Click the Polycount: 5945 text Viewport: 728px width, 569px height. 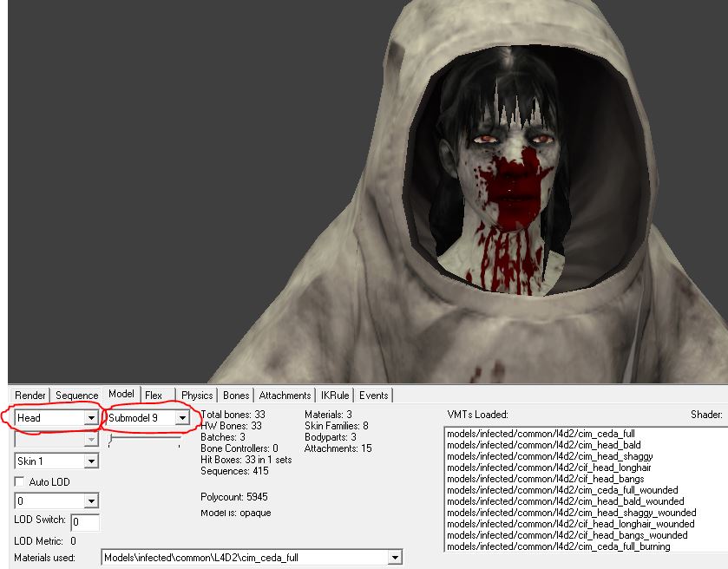tap(234, 497)
